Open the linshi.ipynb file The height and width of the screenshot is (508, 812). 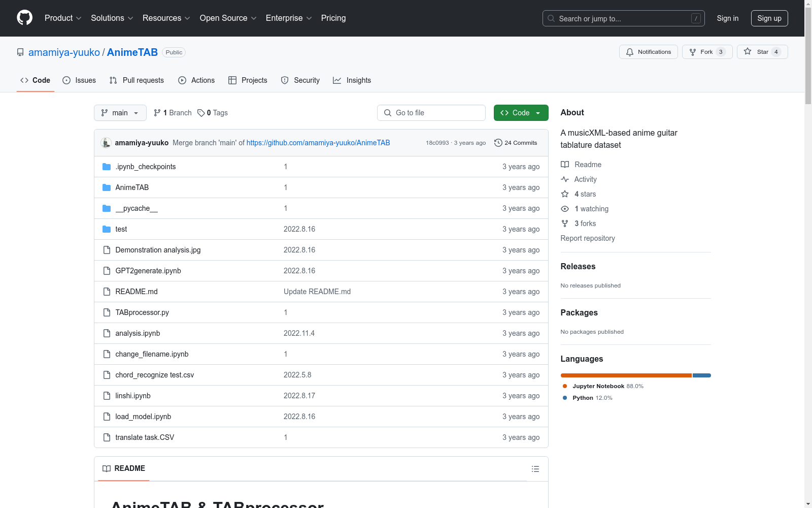[133, 396]
